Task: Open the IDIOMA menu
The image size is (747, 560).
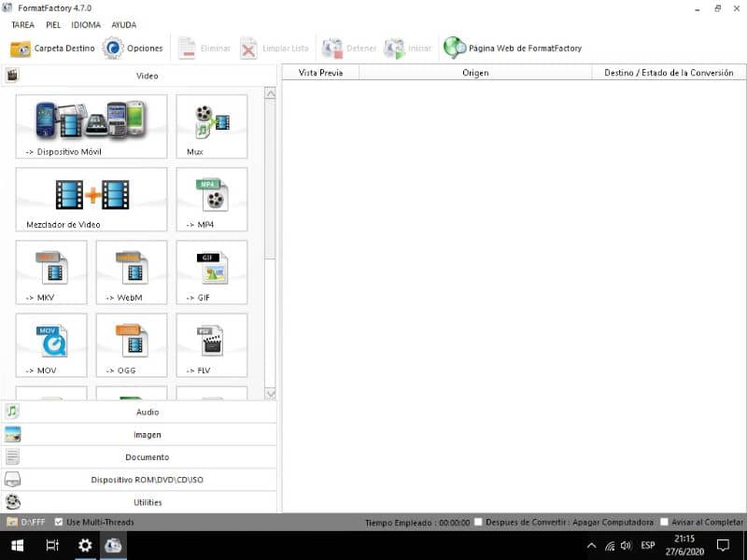Action: (86, 25)
